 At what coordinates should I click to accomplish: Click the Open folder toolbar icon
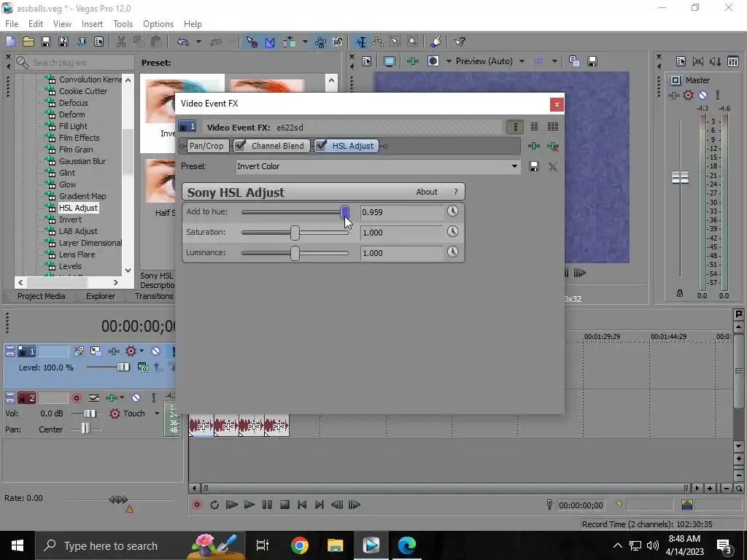28,42
